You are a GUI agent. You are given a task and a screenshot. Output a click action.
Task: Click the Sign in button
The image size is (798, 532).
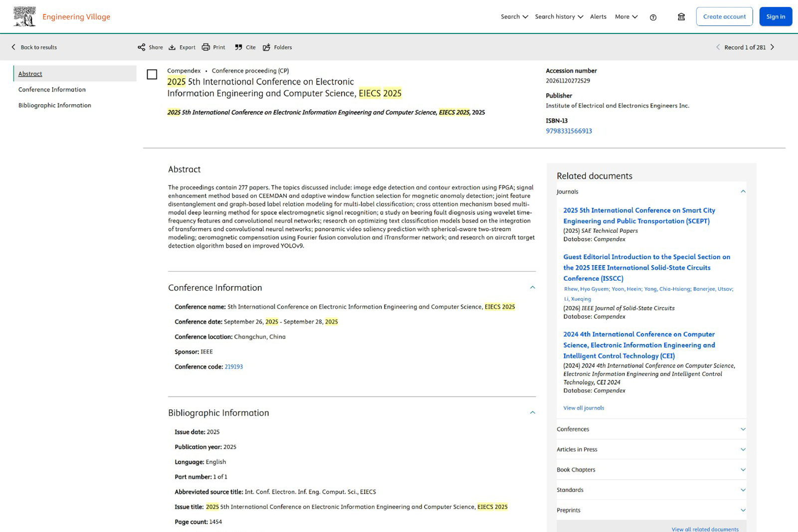click(776, 17)
